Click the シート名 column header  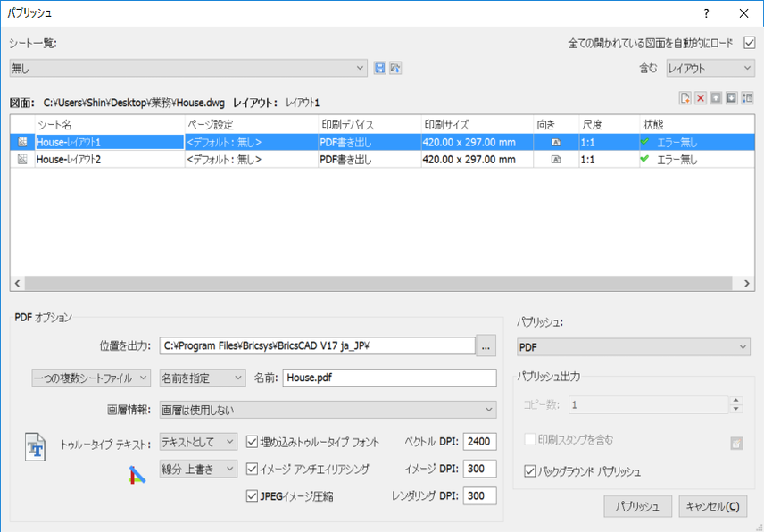pos(110,125)
